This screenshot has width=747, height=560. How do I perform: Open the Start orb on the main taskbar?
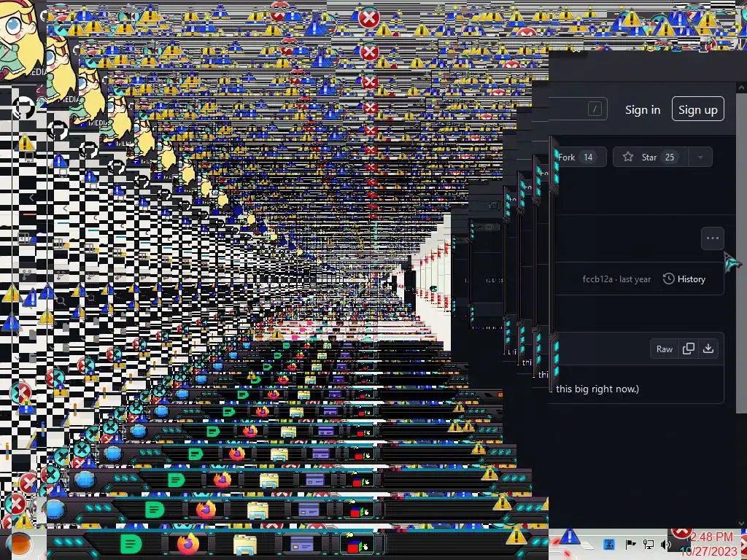point(18,544)
